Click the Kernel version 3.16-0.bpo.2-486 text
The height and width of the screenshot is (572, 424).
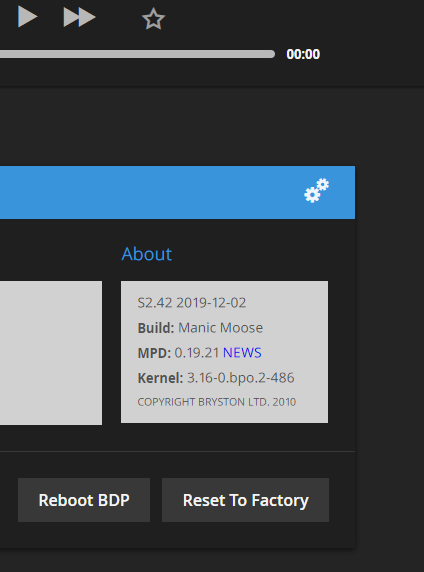tap(240, 378)
